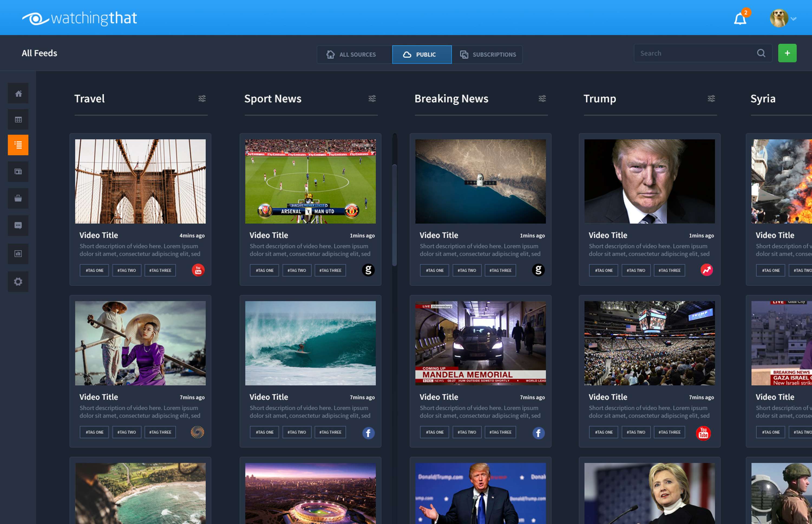This screenshot has height=524, width=812.
Task: Click YouTube icon on Travel bridge card
Action: 198,270
